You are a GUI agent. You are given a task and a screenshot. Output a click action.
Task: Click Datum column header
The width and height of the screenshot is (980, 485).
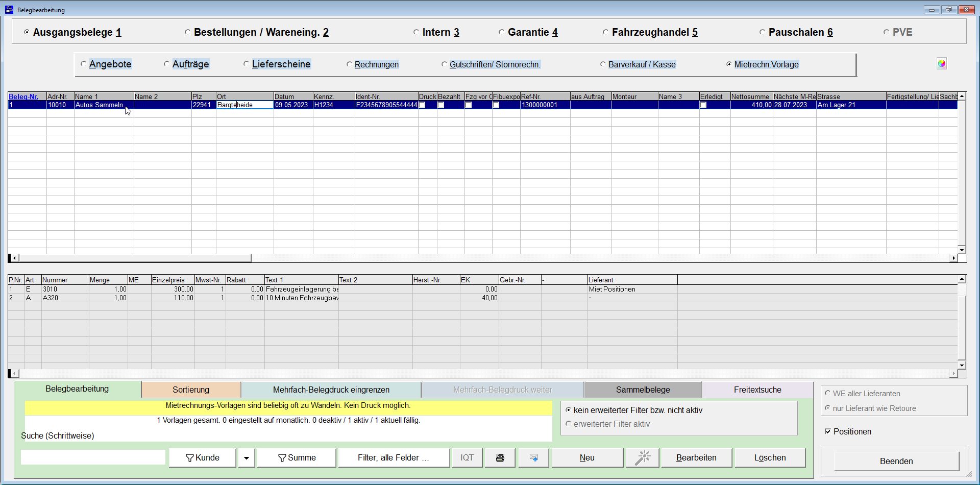(x=293, y=96)
